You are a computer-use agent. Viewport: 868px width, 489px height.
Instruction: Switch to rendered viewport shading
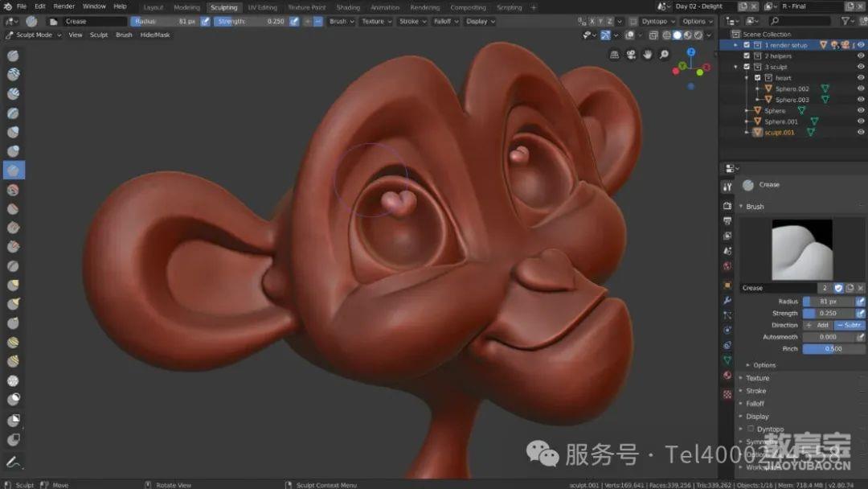click(698, 35)
